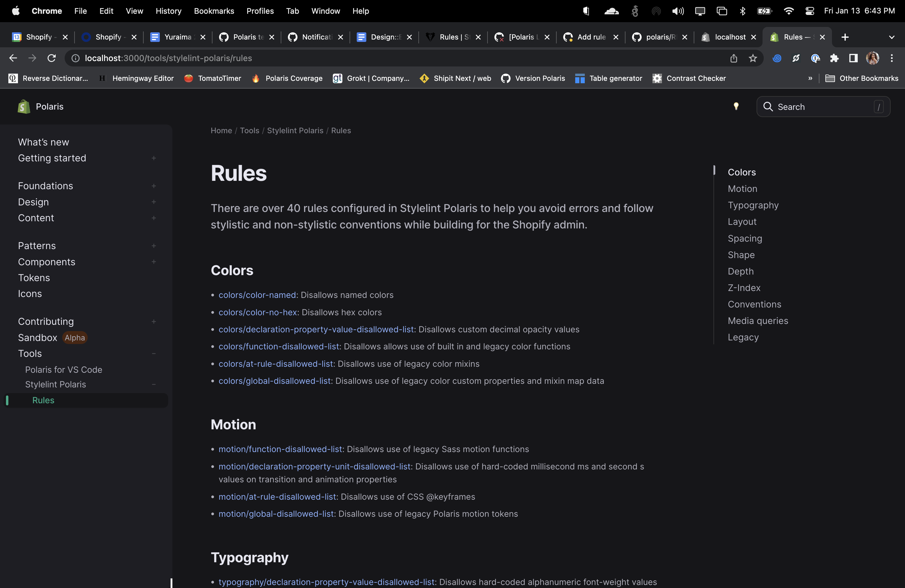
Task: Open the Chrome extensions puzzle icon
Action: [834, 58]
